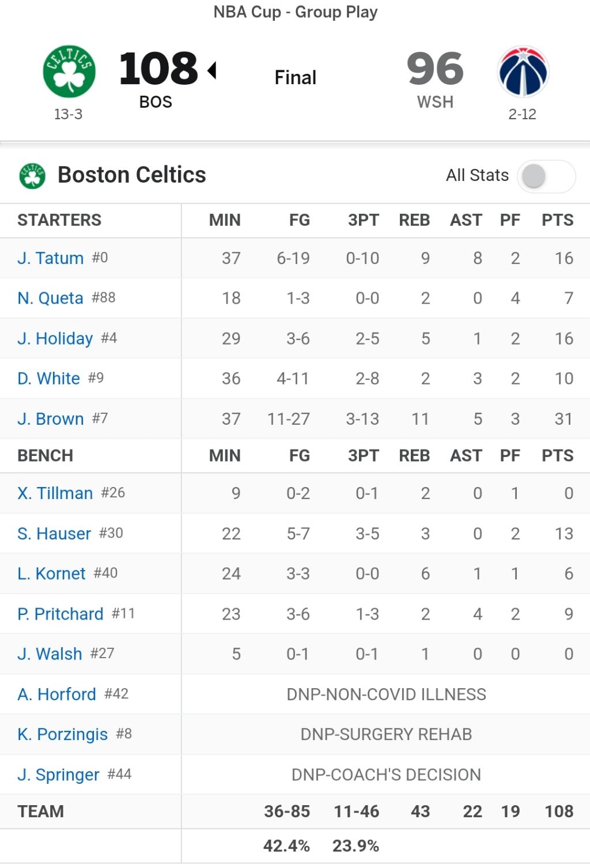Viewport: 590px width, 868px height.
Task: Click small Celtics logo beside team heading
Action: [x=32, y=175]
